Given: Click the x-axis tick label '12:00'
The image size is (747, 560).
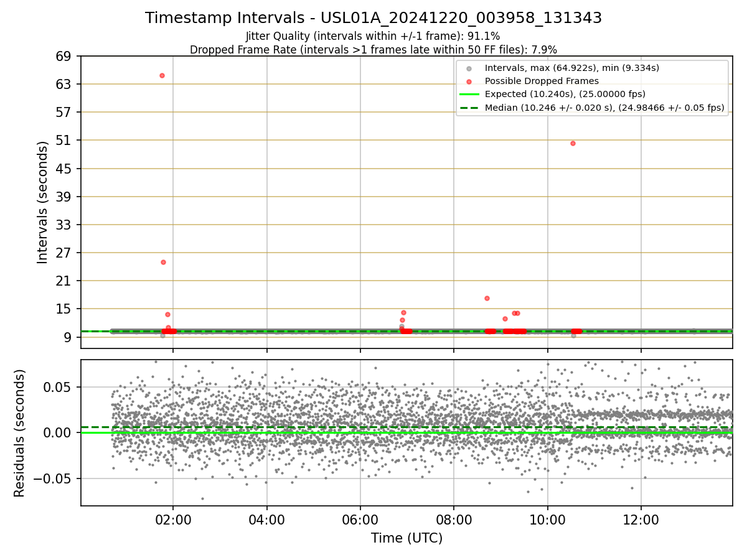Looking at the screenshot, I should (x=641, y=520).
